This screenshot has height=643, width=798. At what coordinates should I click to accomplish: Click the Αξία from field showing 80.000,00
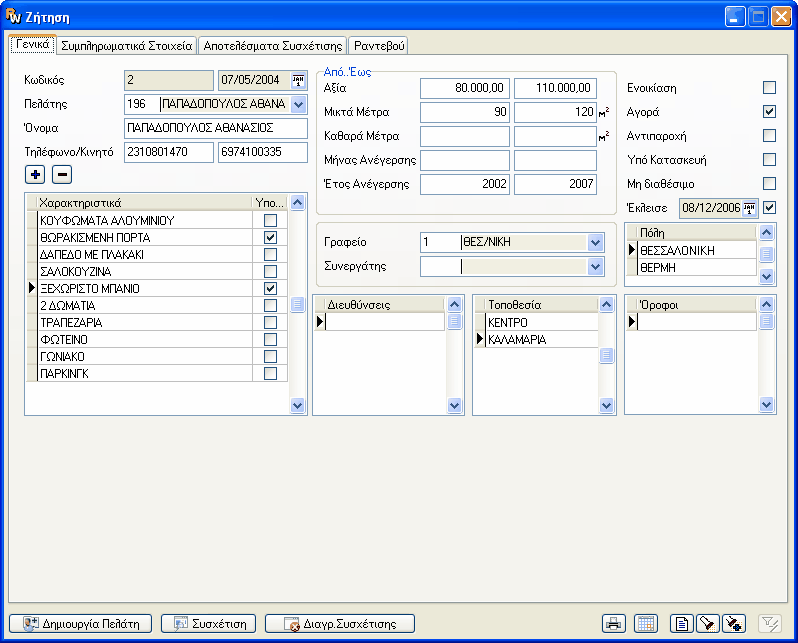(465, 88)
